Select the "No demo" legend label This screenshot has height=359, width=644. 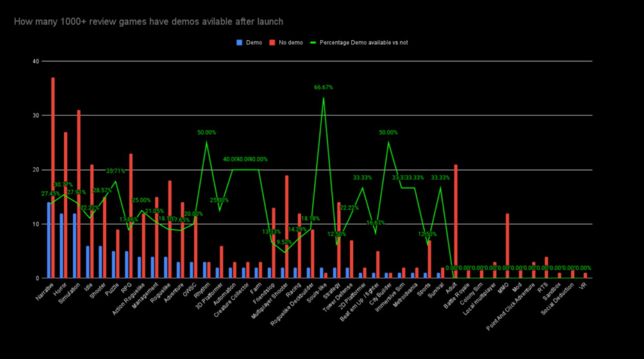pos(290,43)
